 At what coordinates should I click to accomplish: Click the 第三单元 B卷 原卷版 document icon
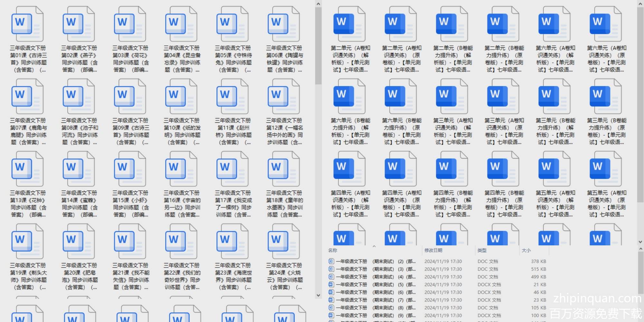605,97
